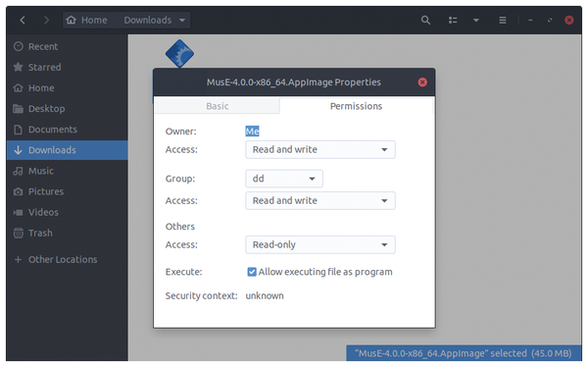
Task: Switch to the Basic tab
Action: [x=218, y=106]
